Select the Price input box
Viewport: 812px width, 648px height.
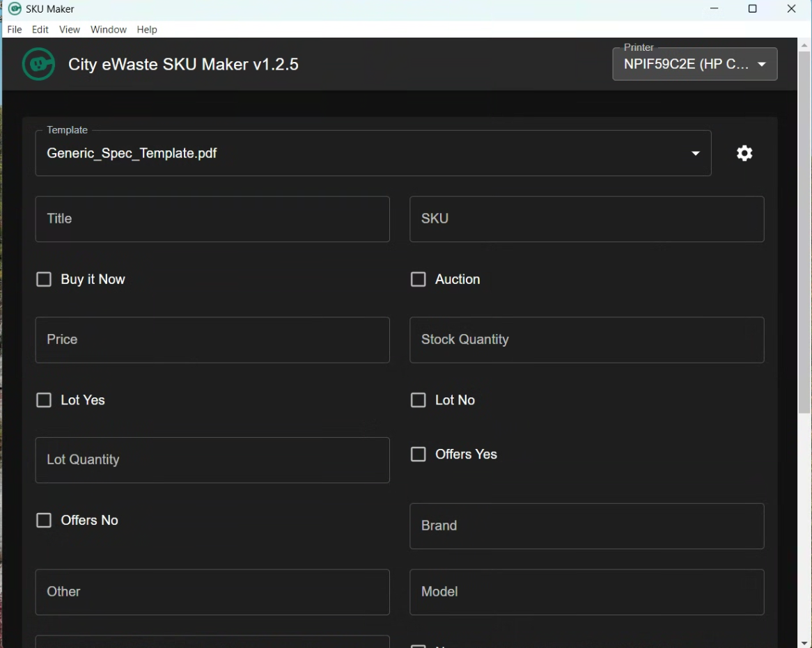click(212, 340)
